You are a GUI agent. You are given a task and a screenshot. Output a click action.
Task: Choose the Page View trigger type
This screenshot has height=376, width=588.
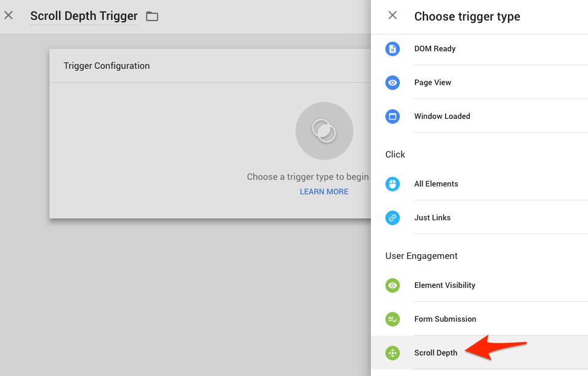(x=479, y=83)
